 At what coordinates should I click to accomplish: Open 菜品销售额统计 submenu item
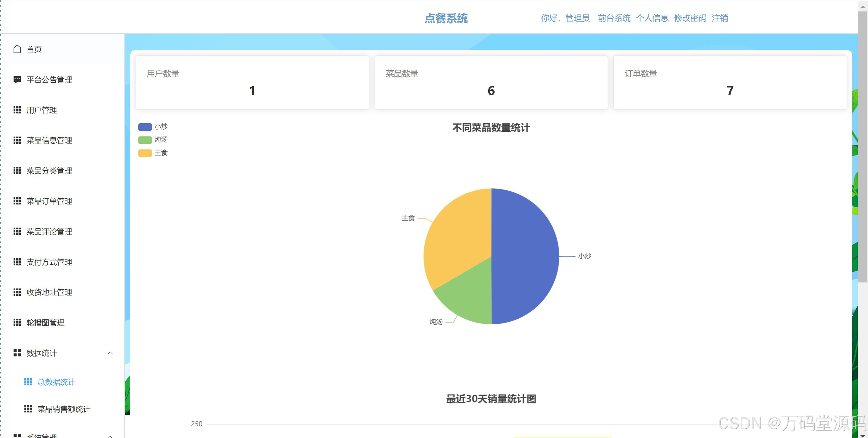pos(64,409)
